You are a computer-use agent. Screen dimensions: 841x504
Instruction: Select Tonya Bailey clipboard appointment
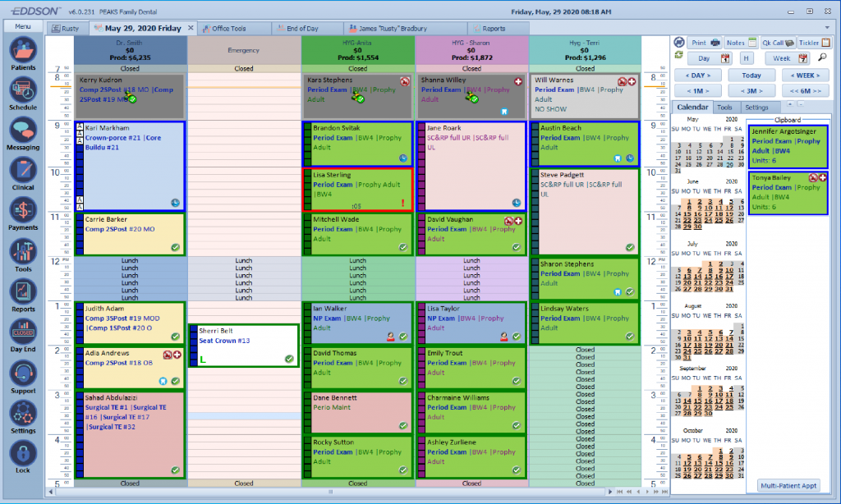point(788,193)
